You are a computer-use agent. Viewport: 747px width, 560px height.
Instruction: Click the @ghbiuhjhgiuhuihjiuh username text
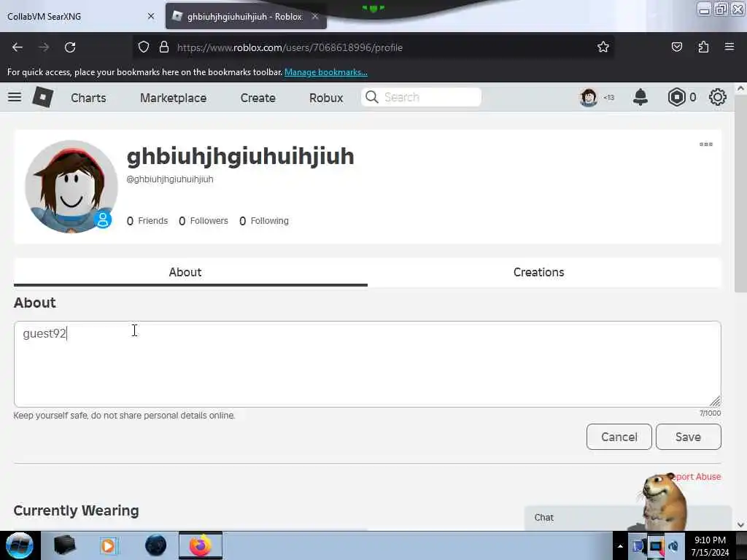[x=170, y=179]
